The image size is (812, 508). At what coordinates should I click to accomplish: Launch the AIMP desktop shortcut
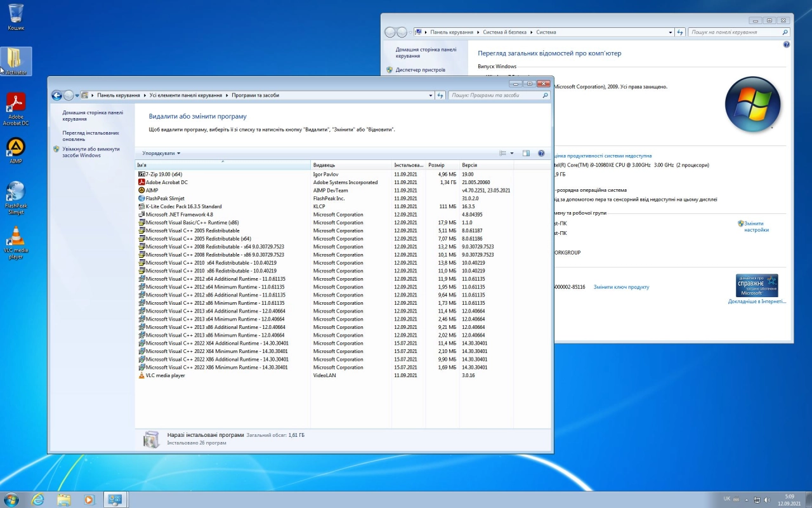click(x=16, y=150)
